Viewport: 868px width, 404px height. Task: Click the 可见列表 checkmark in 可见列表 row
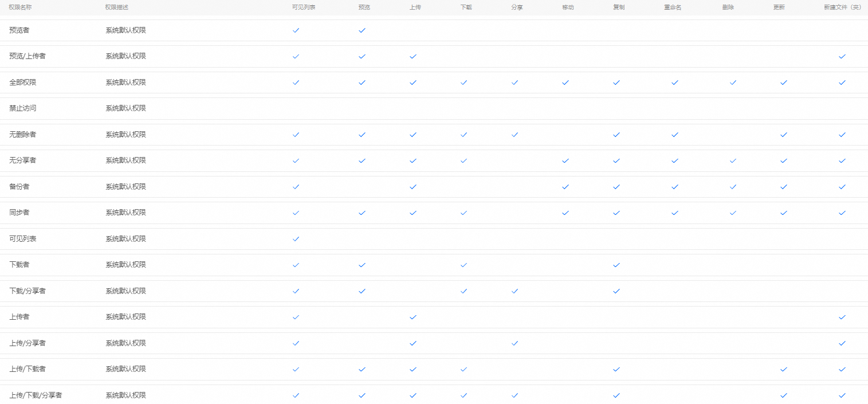[296, 239]
